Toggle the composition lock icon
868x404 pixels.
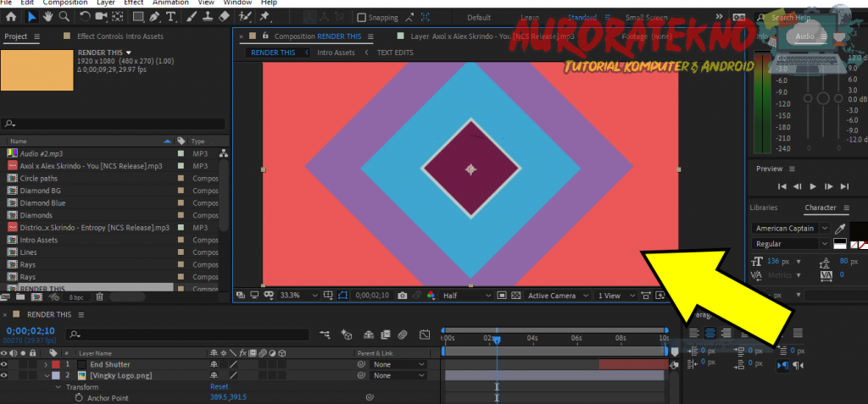(x=265, y=36)
